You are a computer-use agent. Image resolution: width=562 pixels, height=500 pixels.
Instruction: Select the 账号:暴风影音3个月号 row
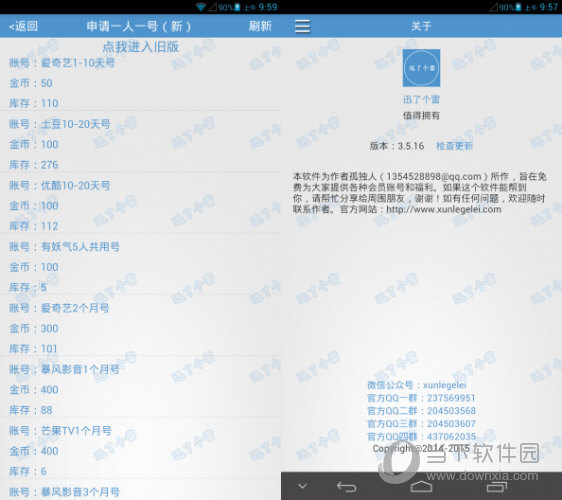click(x=64, y=492)
